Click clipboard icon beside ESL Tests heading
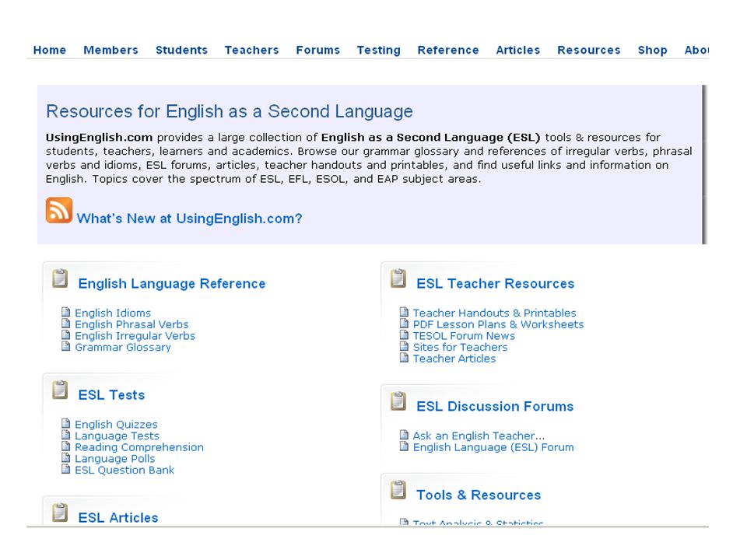Viewport: 747px width, 560px height. [x=60, y=390]
